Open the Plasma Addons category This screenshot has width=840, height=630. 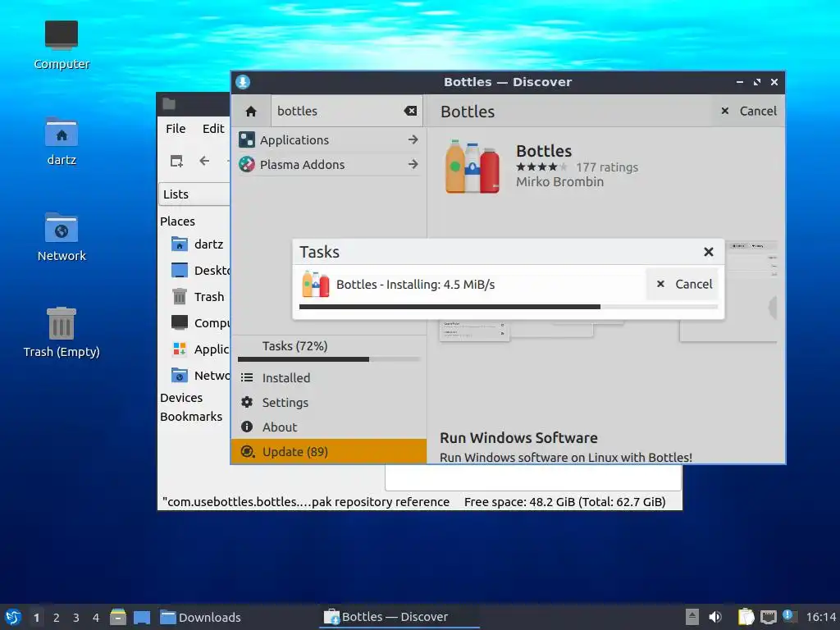pyautogui.click(x=329, y=164)
